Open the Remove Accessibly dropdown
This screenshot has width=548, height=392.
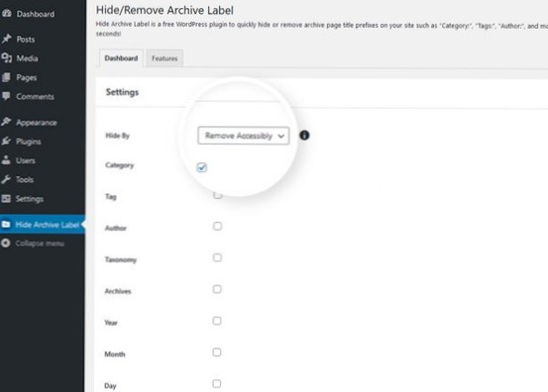243,136
